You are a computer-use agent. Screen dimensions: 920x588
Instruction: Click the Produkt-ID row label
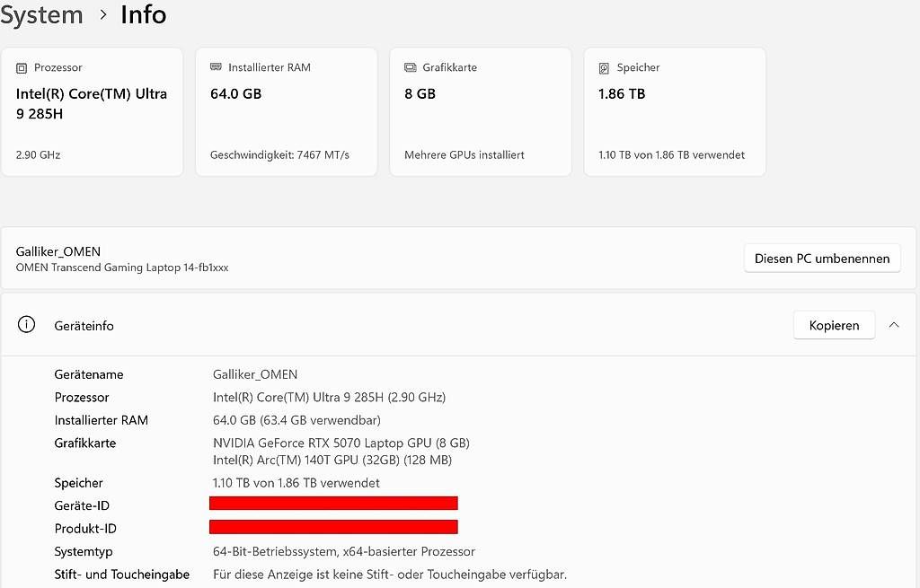[85, 528]
